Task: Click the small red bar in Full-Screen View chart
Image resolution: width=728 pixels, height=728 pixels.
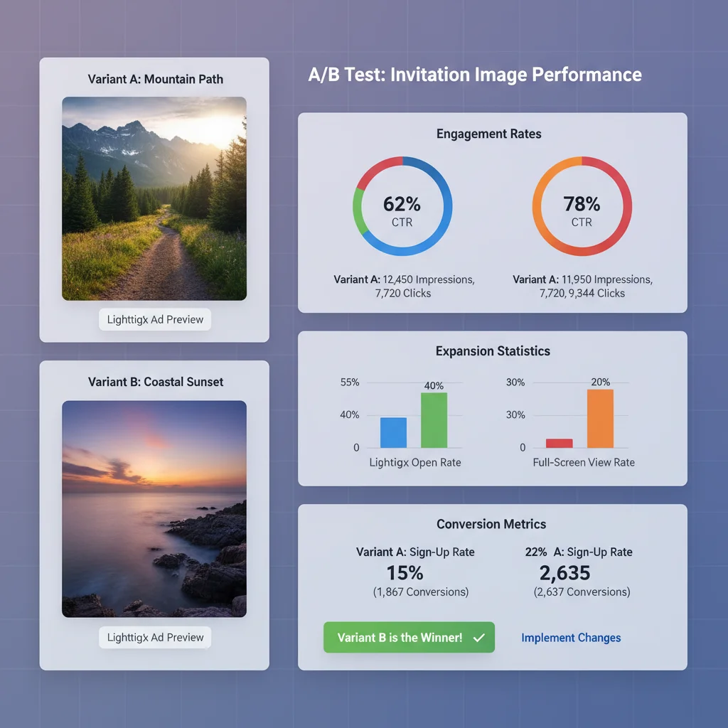Action: click(559, 443)
